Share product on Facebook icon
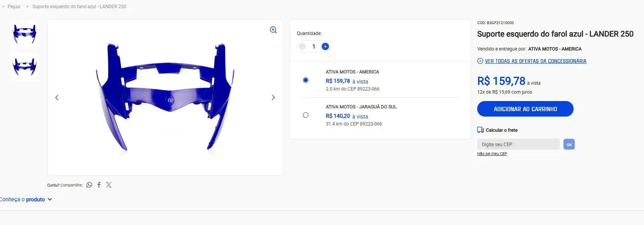This screenshot has width=644, height=225. click(x=99, y=185)
